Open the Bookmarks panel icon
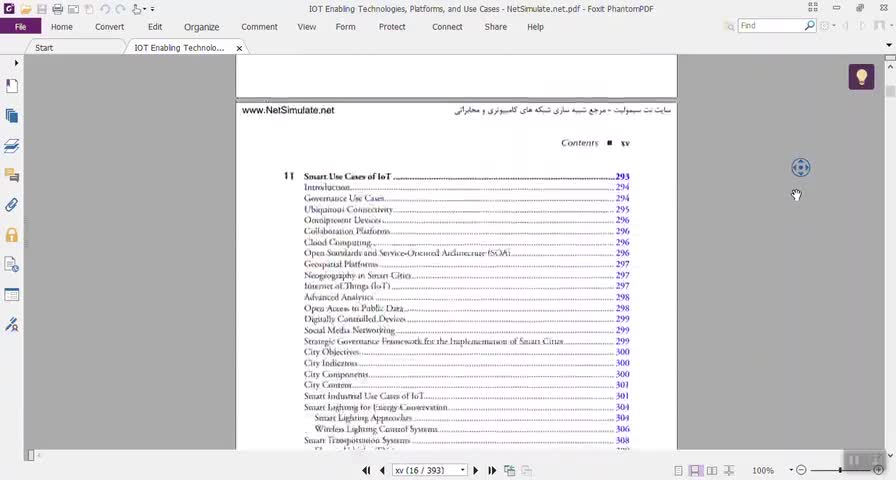This screenshot has width=896, height=480. tap(11, 86)
